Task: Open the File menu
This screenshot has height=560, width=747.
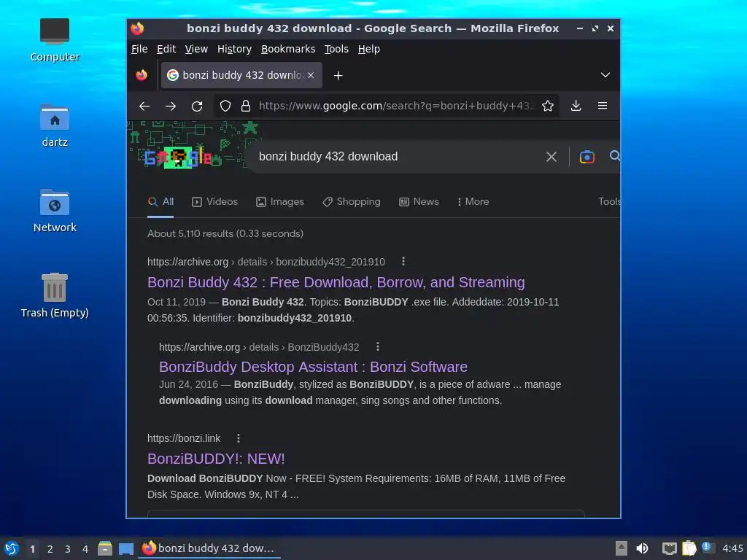Action: pos(139,49)
